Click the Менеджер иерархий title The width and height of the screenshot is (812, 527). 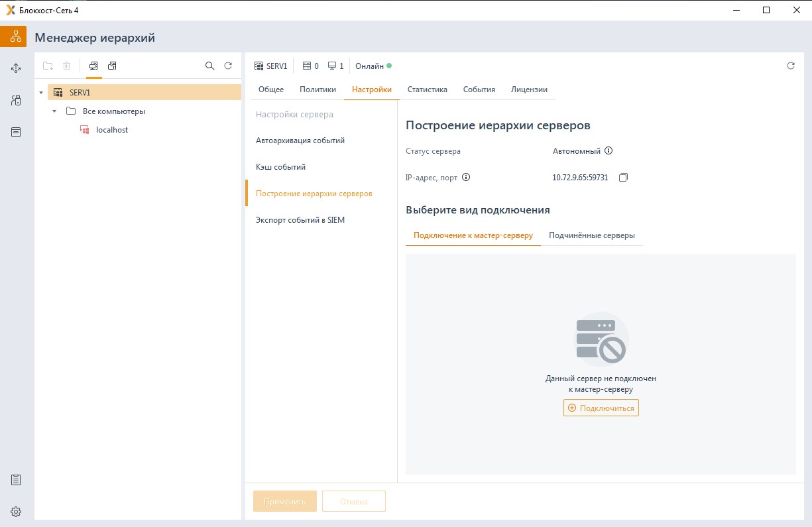pyautogui.click(x=95, y=38)
